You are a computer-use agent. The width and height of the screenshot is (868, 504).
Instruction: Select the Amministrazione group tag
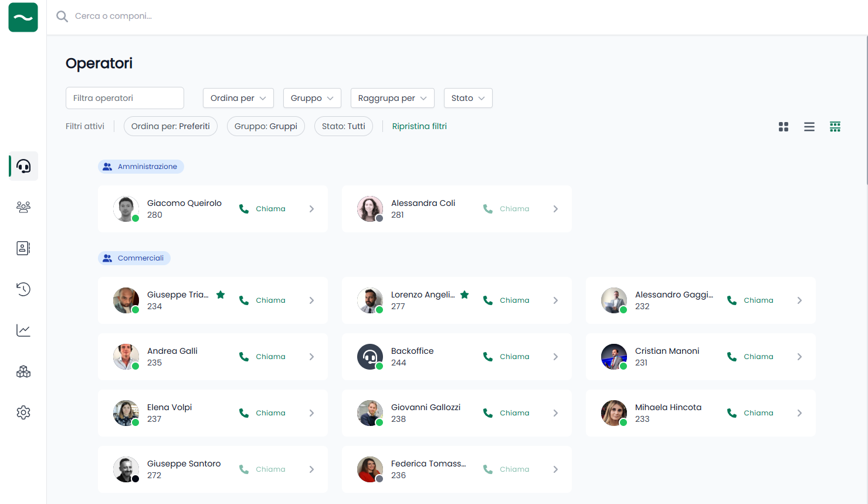141,167
